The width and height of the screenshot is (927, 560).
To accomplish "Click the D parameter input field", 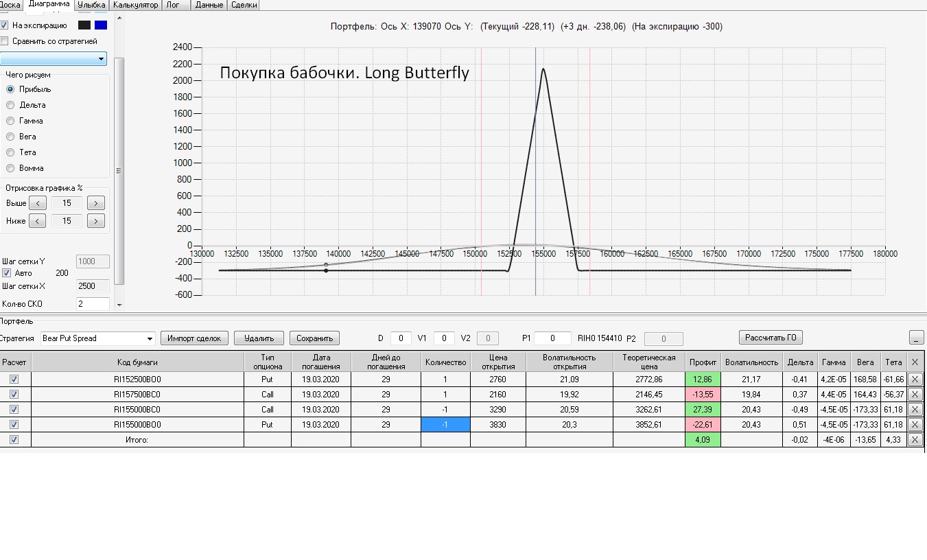I will 401,338.
